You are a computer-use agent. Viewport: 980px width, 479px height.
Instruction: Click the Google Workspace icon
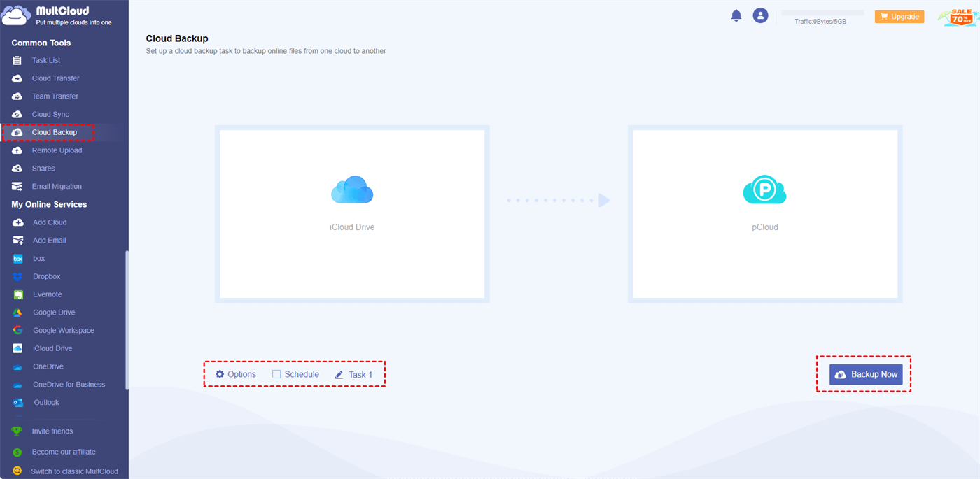(18, 331)
